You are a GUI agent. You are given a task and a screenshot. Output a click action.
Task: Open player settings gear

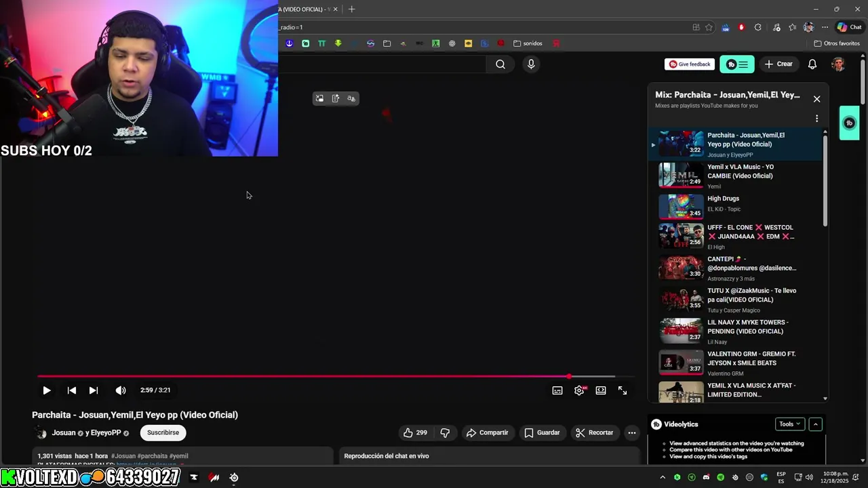click(x=579, y=390)
